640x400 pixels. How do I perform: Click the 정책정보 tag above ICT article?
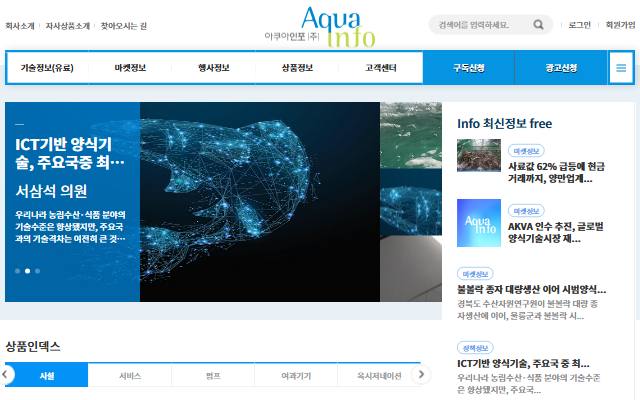[475, 348]
